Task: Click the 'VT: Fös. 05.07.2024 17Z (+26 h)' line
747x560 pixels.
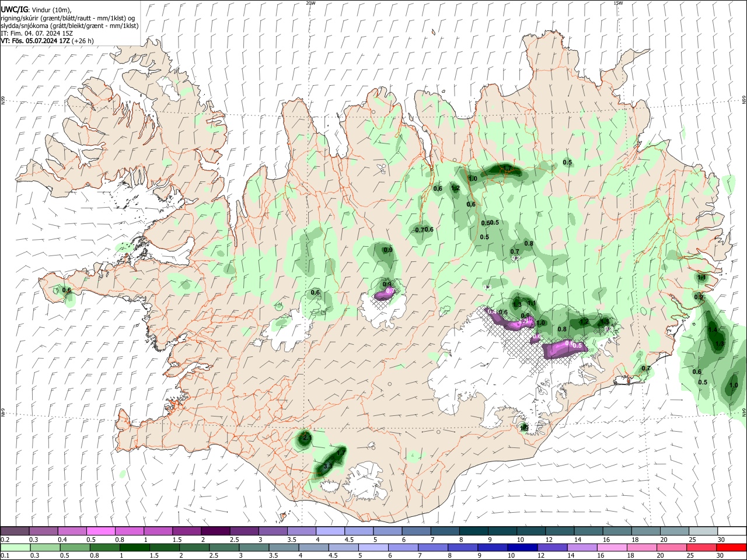Action: pyautogui.click(x=47, y=41)
